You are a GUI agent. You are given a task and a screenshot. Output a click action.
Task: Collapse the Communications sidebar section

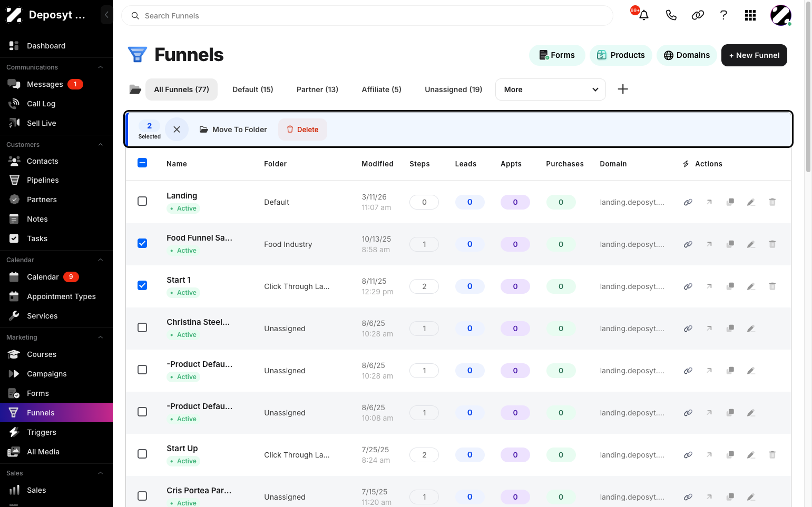coord(100,67)
